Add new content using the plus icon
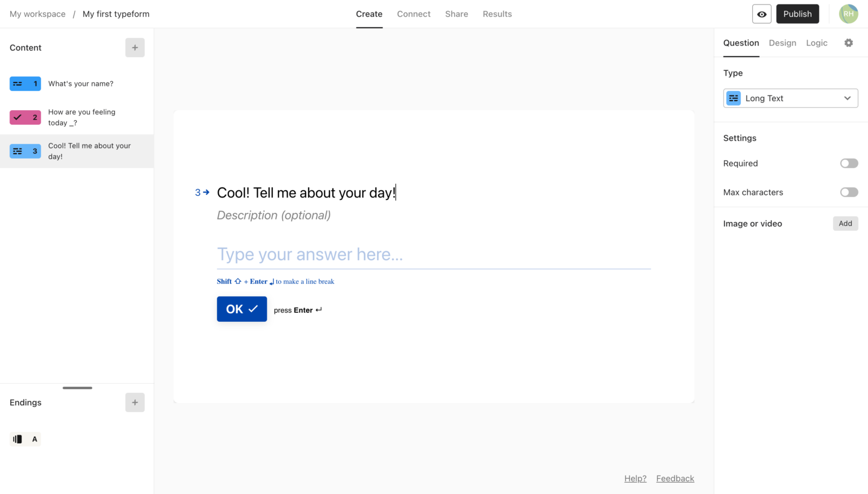Viewport: 868px width, 494px height. (134, 47)
